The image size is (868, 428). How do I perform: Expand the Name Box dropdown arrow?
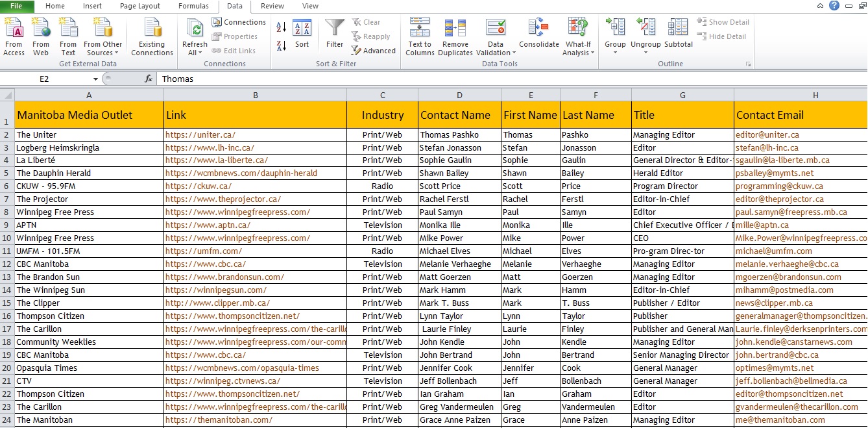point(95,79)
